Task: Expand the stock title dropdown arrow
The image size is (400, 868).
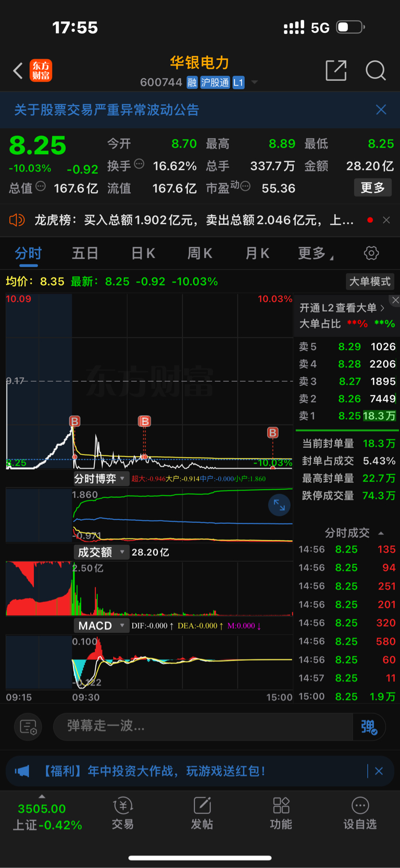Action: [255, 82]
